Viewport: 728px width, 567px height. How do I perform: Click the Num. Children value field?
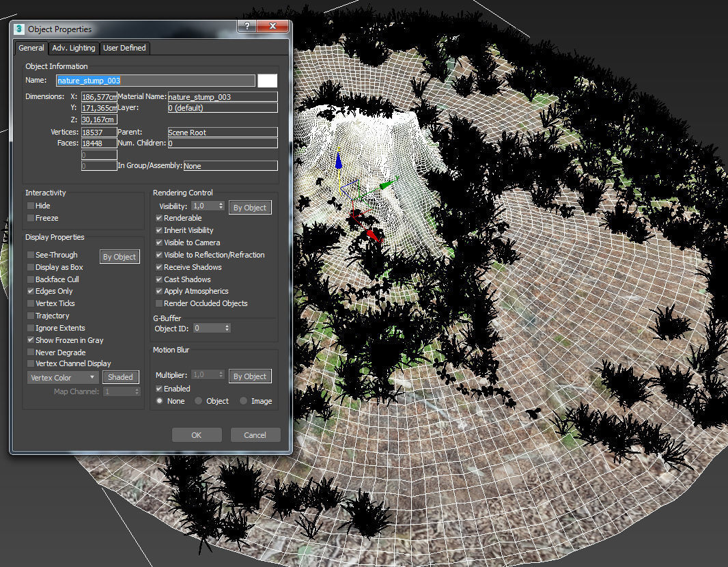click(223, 143)
